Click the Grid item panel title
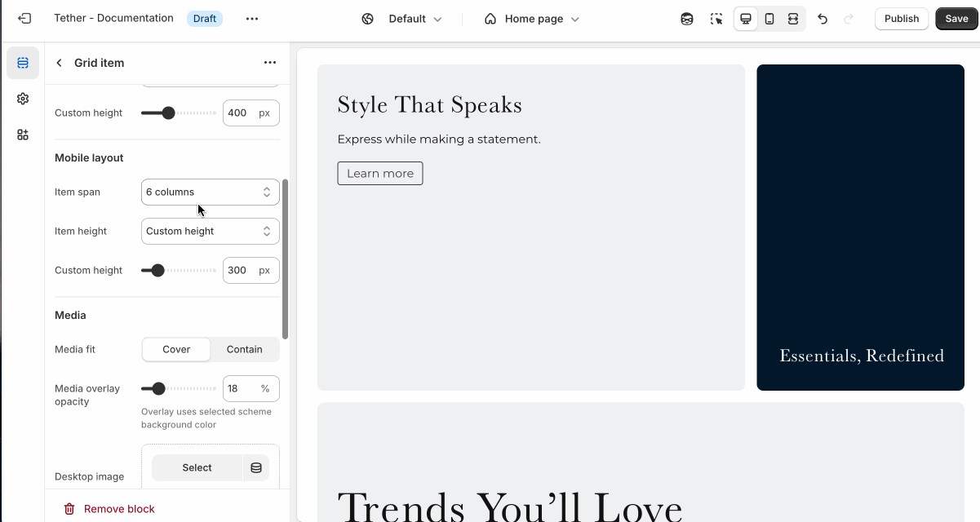Screen dimensions: 980x522 click(100, 63)
